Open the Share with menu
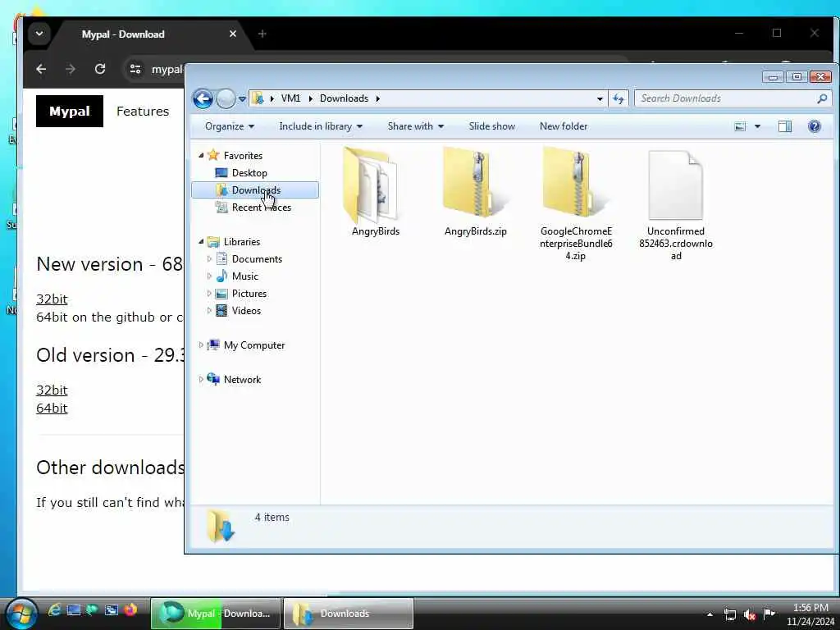Viewport: 840px width, 630px height. [x=416, y=126]
